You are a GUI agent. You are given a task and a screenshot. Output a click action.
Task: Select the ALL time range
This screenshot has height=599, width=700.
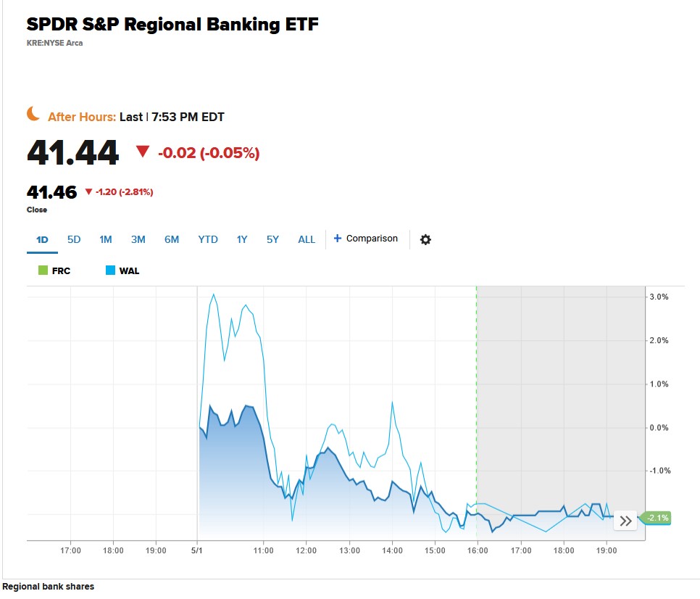click(x=307, y=239)
